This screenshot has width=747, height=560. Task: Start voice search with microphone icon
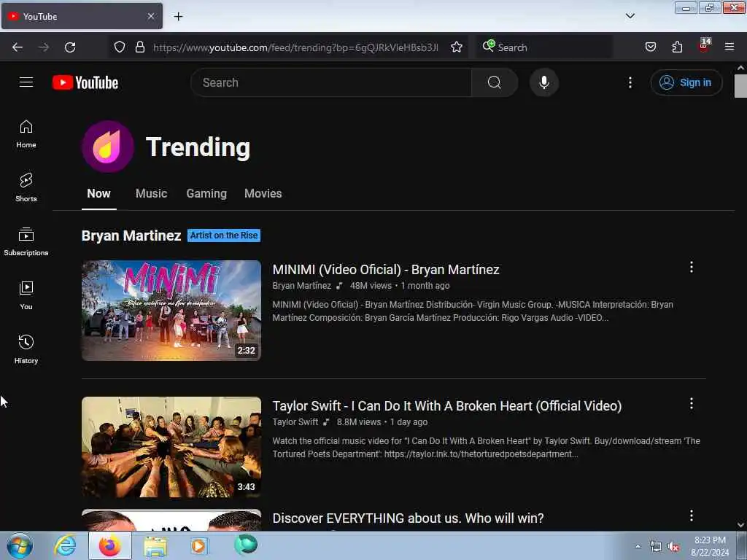(x=544, y=82)
